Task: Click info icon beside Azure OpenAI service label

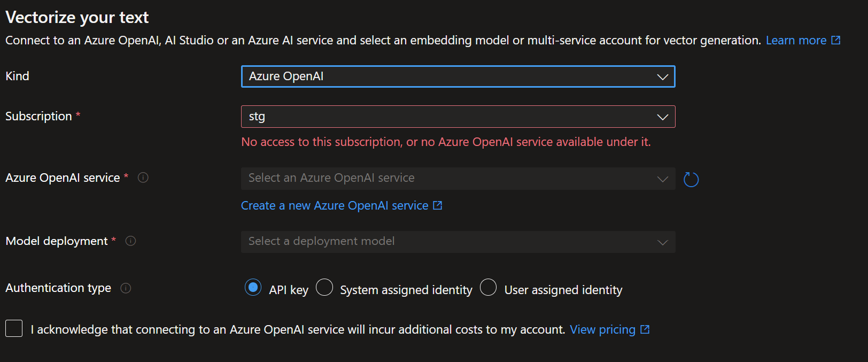Action: click(x=143, y=178)
